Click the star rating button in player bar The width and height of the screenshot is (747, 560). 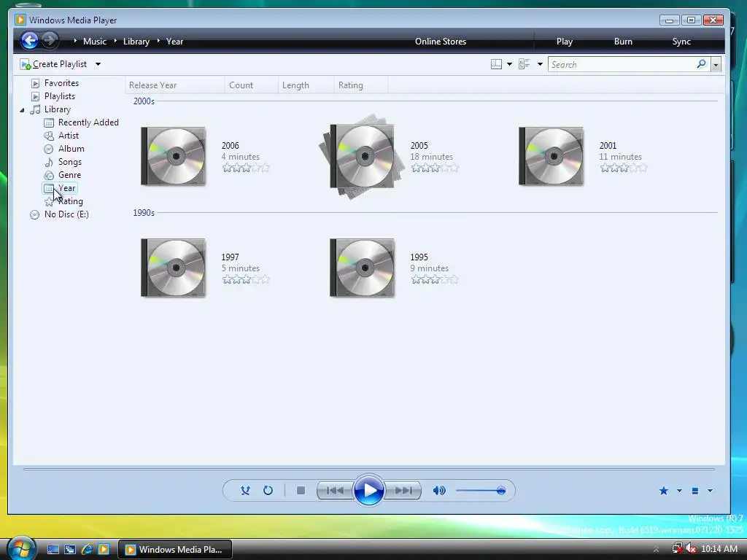(x=664, y=491)
